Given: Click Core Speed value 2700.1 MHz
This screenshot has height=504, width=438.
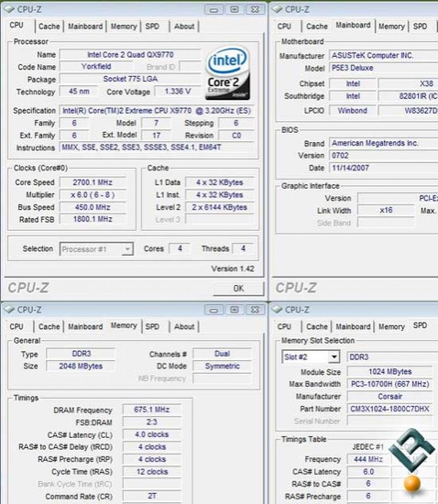Looking at the screenshot, I should (93, 182).
